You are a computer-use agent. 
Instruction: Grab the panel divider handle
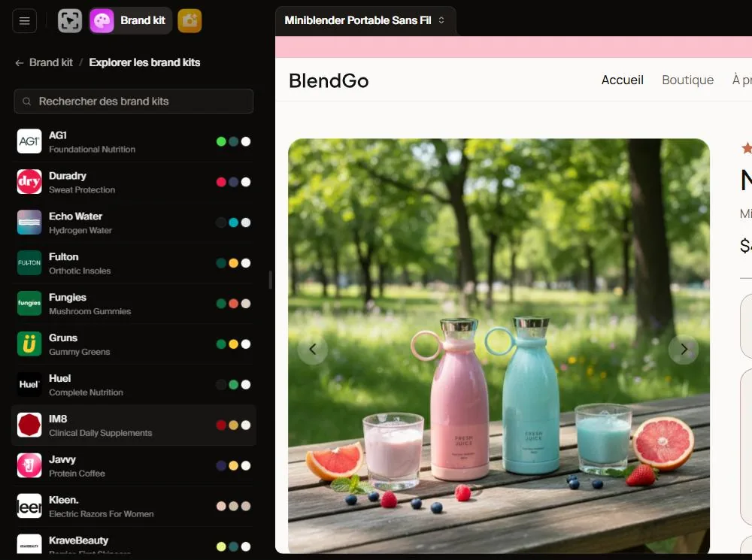coord(271,280)
